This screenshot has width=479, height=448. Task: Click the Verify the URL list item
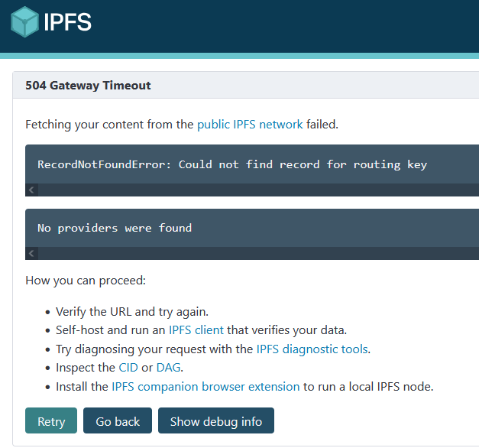[x=132, y=312]
